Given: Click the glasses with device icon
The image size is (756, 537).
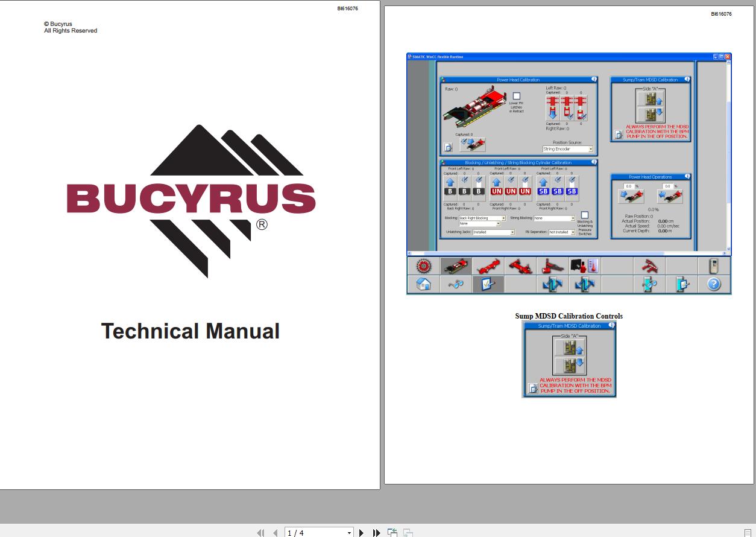Looking at the screenshot, I should (x=649, y=284).
